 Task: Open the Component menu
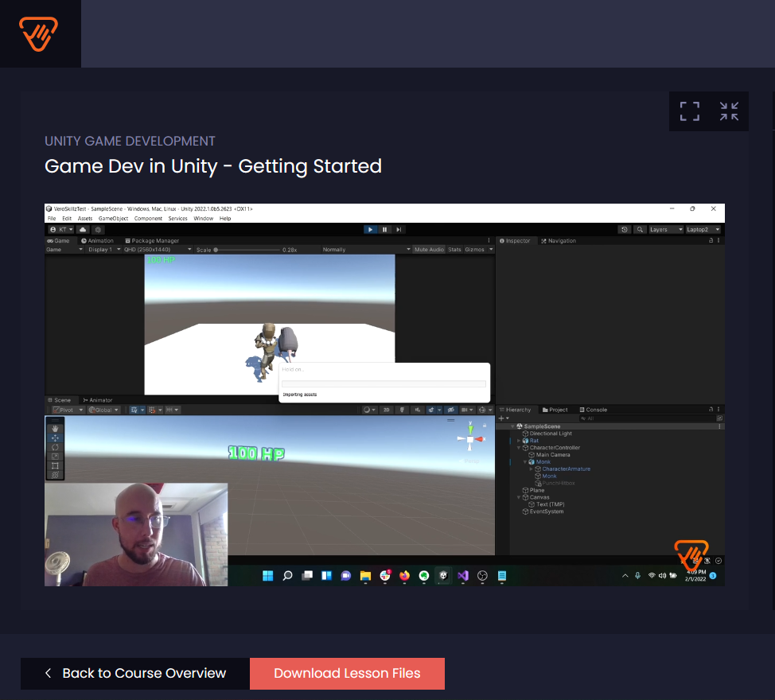coord(148,218)
